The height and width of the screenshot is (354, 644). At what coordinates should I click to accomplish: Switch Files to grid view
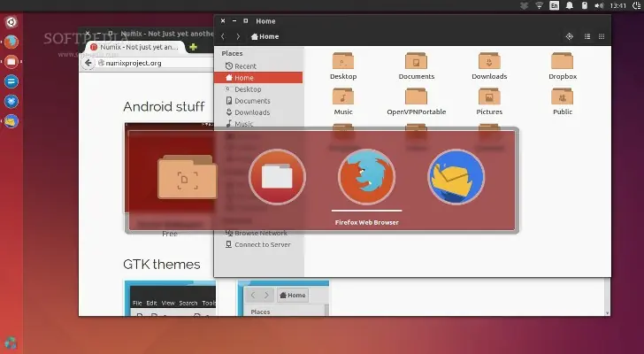(x=602, y=36)
